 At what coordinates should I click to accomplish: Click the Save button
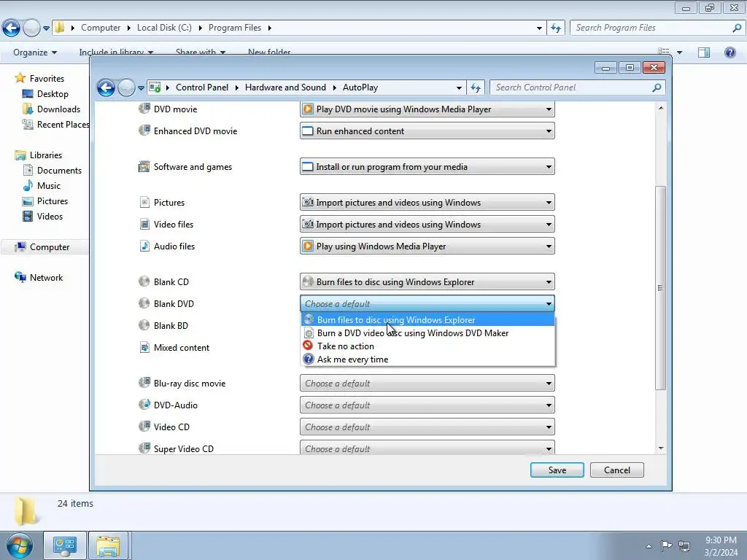[557, 470]
